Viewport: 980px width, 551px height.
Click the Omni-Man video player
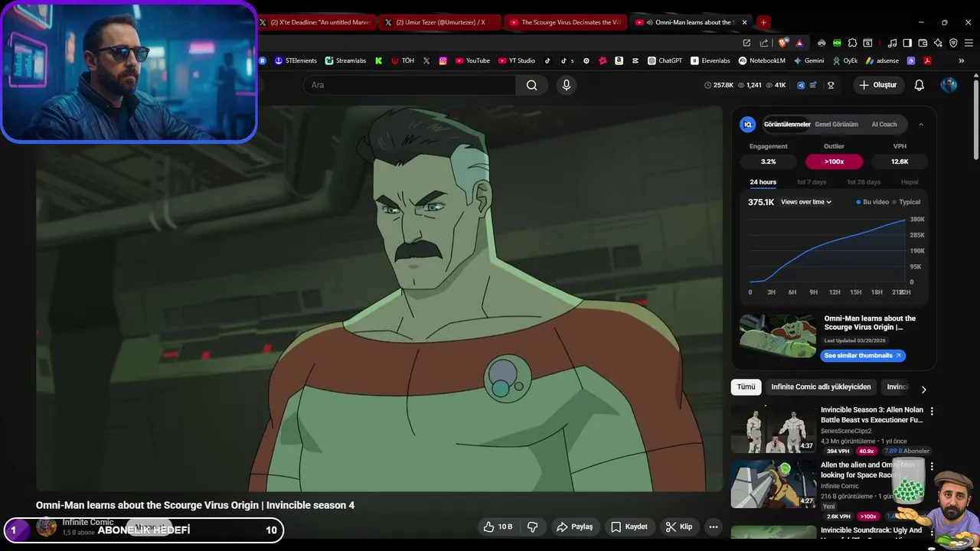379,298
